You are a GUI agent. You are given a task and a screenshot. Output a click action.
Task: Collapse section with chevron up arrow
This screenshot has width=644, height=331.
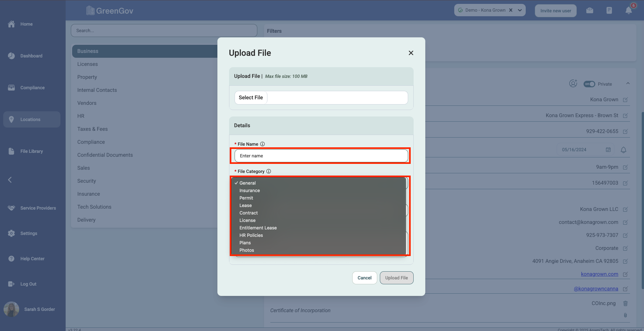(x=628, y=84)
